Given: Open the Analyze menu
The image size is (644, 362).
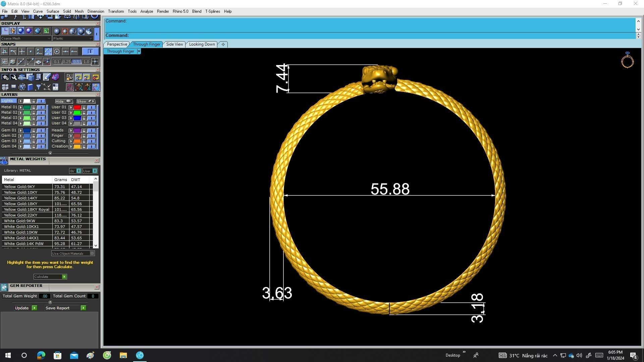Looking at the screenshot, I should 147,11.
